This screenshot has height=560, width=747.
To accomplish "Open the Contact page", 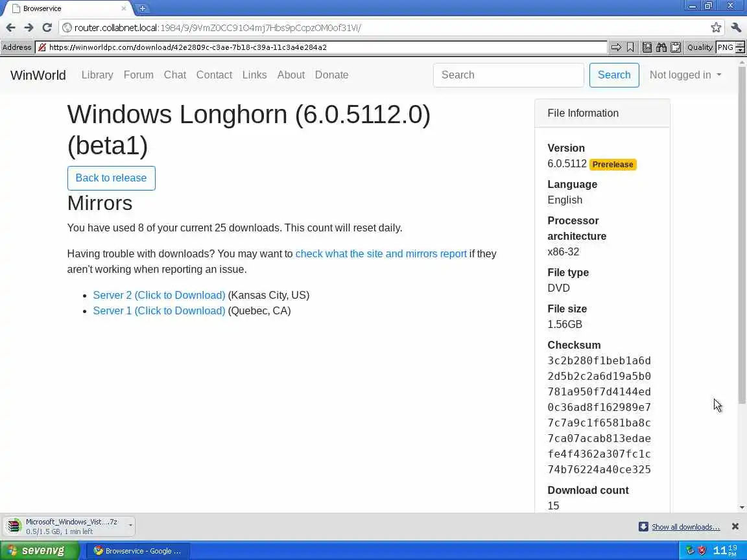I will [x=214, y=75].
